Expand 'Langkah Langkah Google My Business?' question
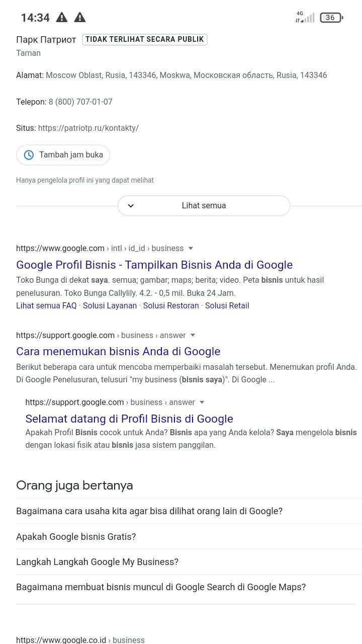 tap(97, 562)
